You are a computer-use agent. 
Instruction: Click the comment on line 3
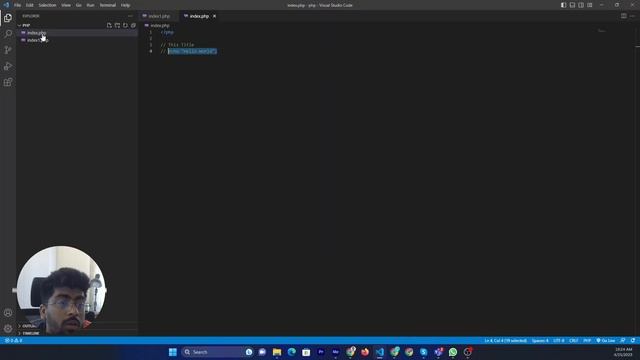[x=177, y=45]
